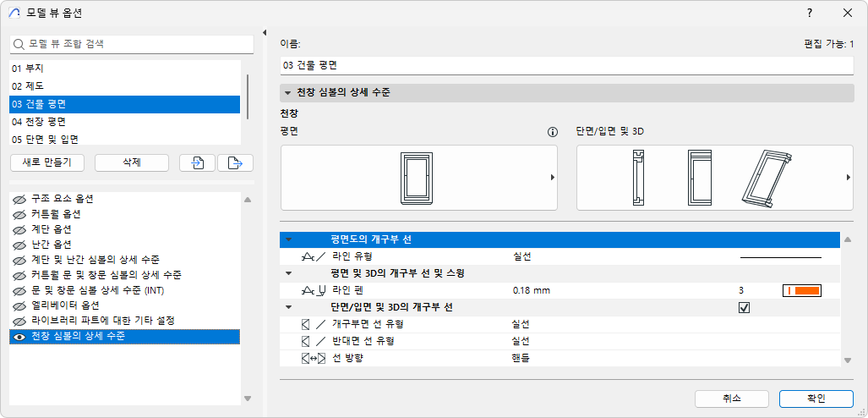The width and height of the screenshot is (868, 418).
Task: Click the 평면 skylight symbol preview
Action: [x=418, y=178]
